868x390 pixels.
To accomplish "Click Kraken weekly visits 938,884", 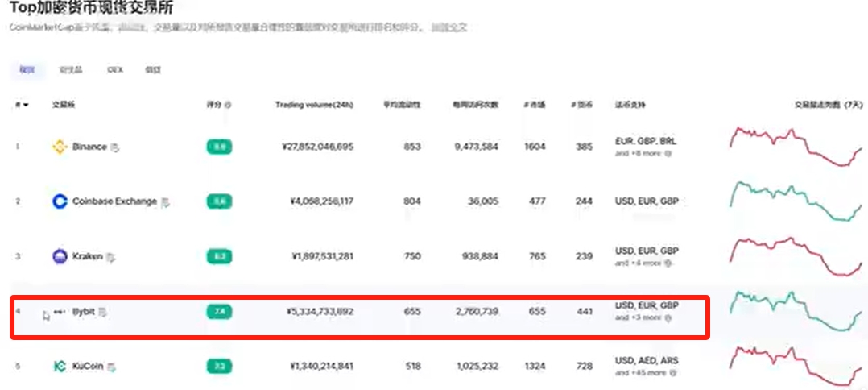I will click(480, 256).
